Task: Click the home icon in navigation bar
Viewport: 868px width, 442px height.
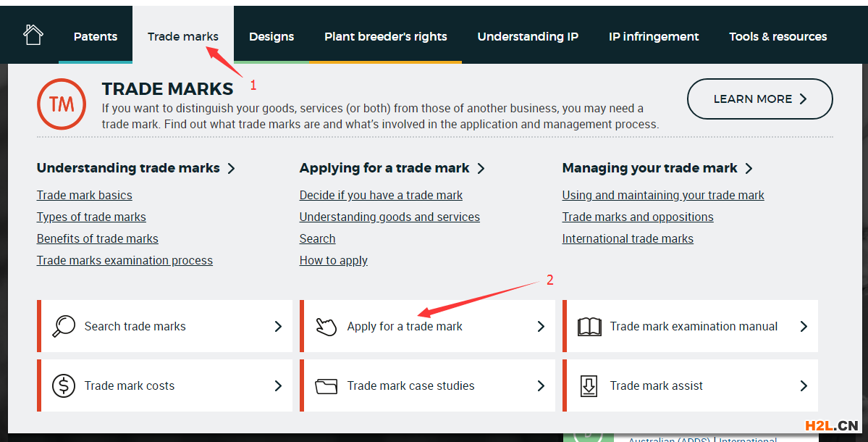Action: (33, 36)
